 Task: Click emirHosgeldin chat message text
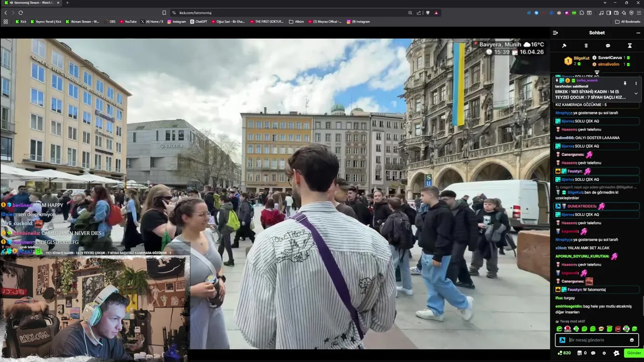click(594, 309)
